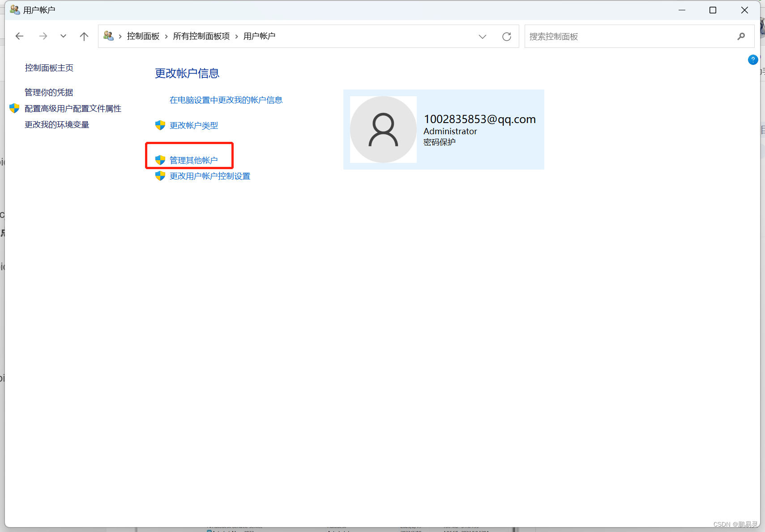Select 管理你的凭据 in sidebar
The width and height of the screenshot is (765, 532).
coord(49,92)
